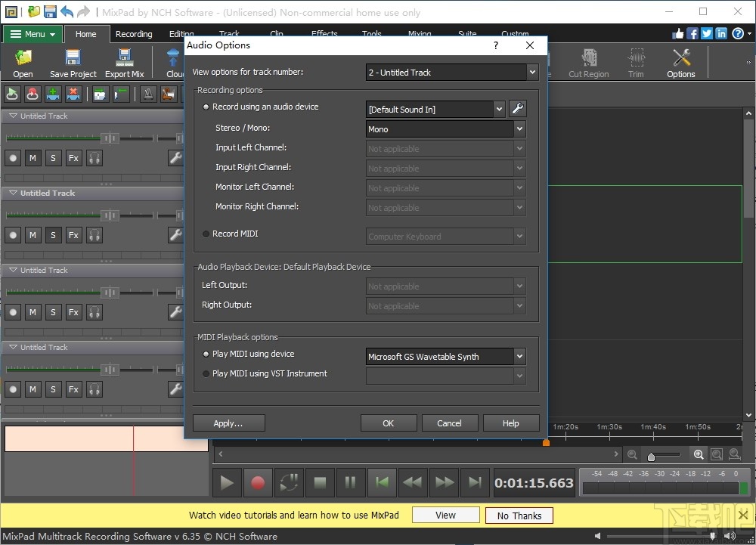This screenshot has width=756, height=545.
Task: Open audio device settings wrench in dialog
Action: [517, 108]
